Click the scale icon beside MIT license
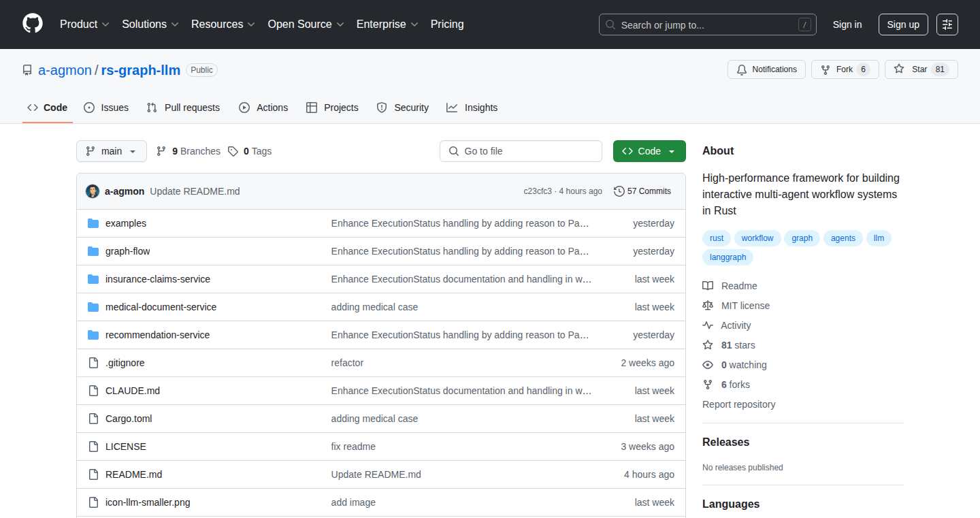Screen dimensions: 980x518 (x=708, y=306)
